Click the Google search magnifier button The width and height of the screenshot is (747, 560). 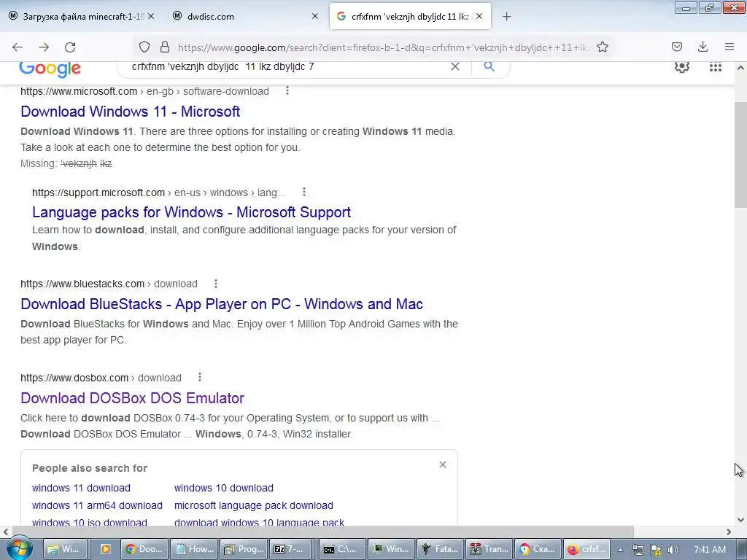489,66
